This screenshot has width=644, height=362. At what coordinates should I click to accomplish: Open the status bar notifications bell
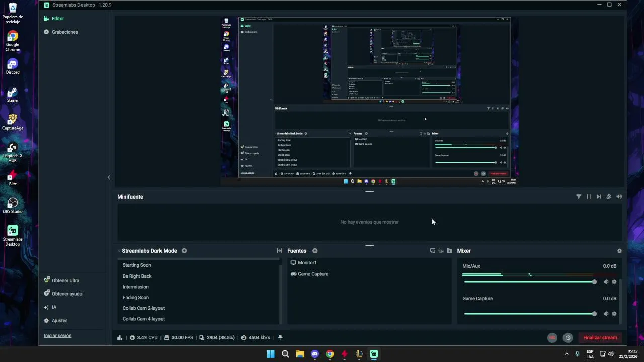click(x=280, y=338)
